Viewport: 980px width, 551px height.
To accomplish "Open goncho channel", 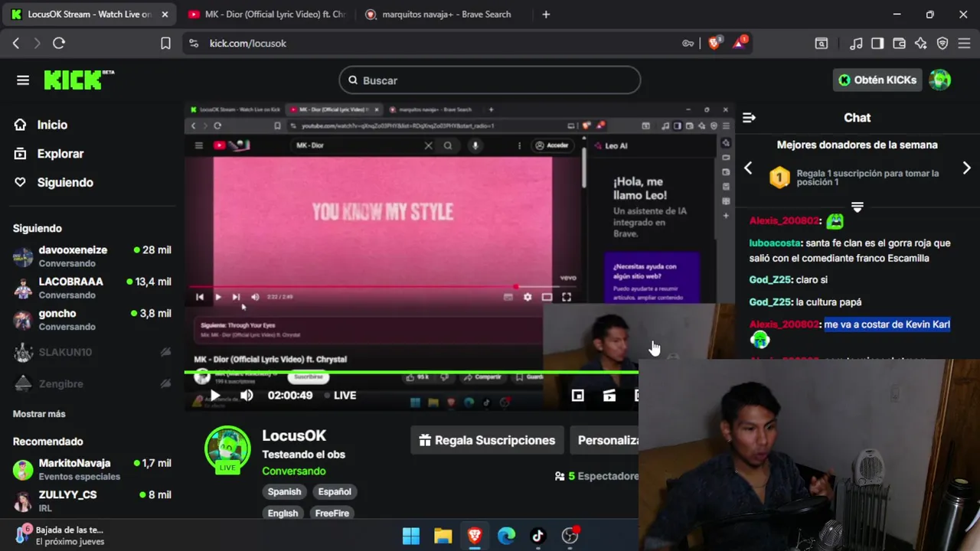I will (x=92, y=320).
